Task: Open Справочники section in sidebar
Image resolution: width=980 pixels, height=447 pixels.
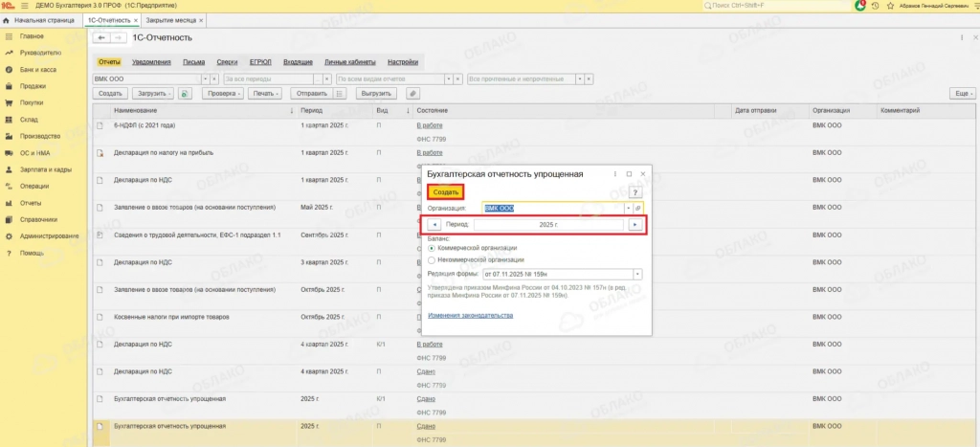Action: point(38,219)
